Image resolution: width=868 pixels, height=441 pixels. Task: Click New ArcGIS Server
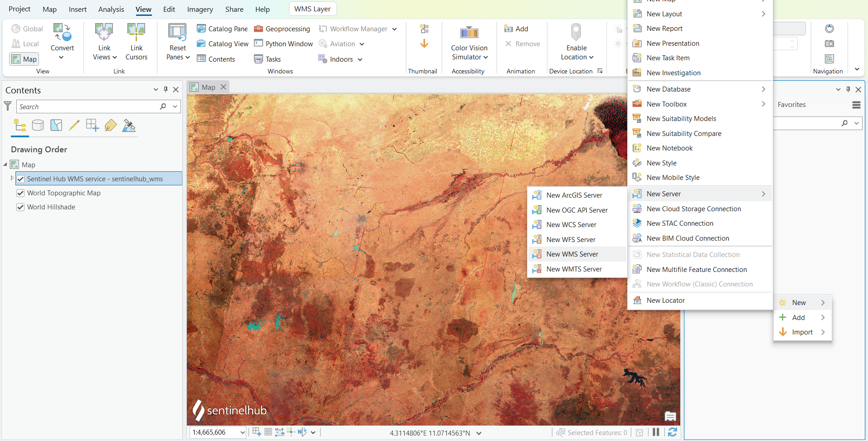[x=577, y=195]
